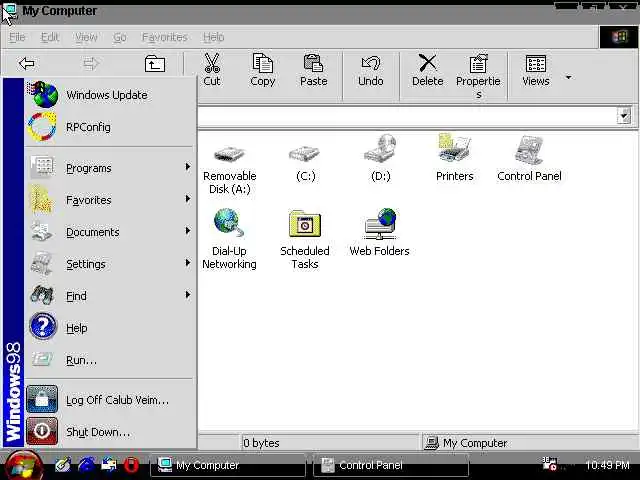Switch to Control Panel taskbar button
Image resolution: width=640 pixels, height=480 pixels.
pos(391,465)
